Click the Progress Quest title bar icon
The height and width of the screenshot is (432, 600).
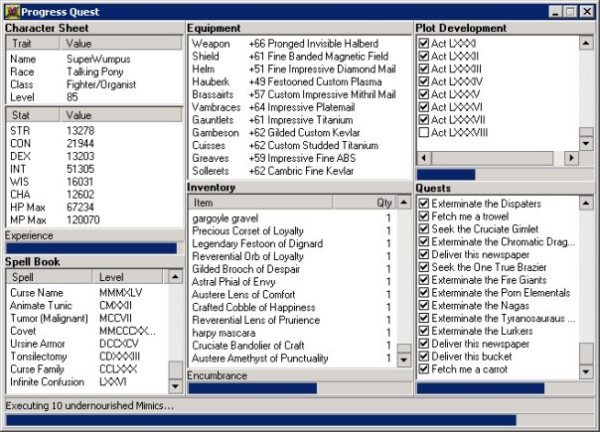12,11
